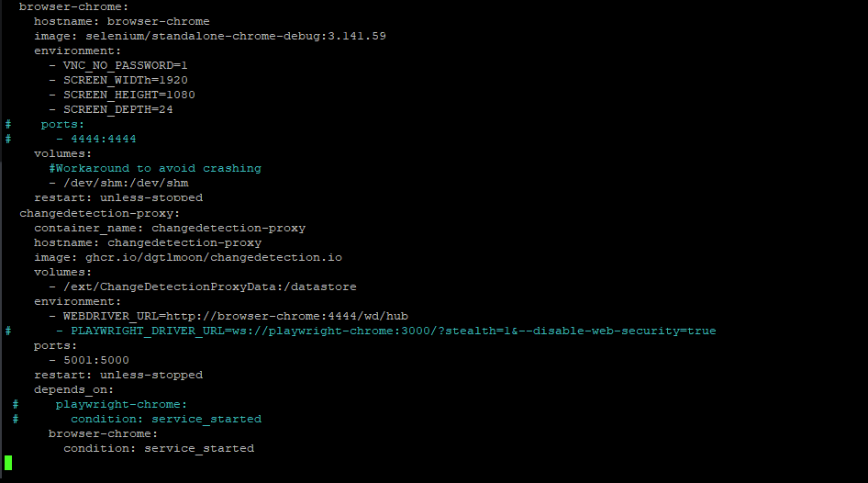Click 'ports:' key above 5001:5000
This screenshot has height=483, width=868.
point(55,345)
